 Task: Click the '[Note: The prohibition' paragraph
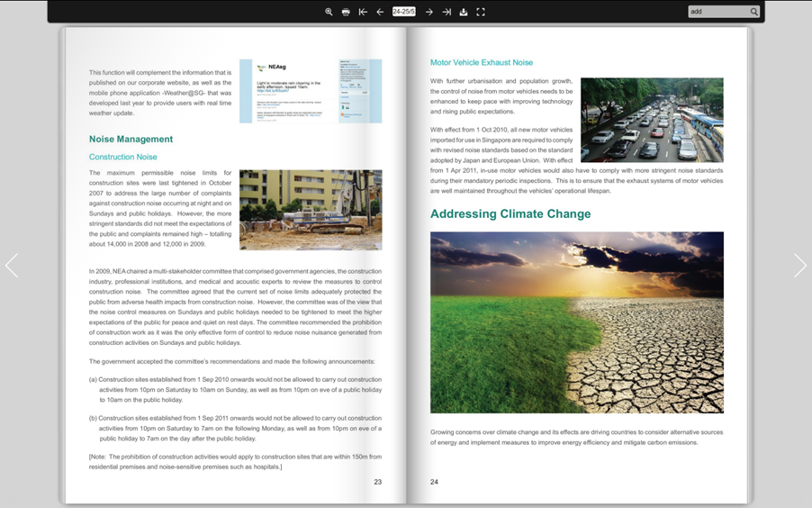235,461
